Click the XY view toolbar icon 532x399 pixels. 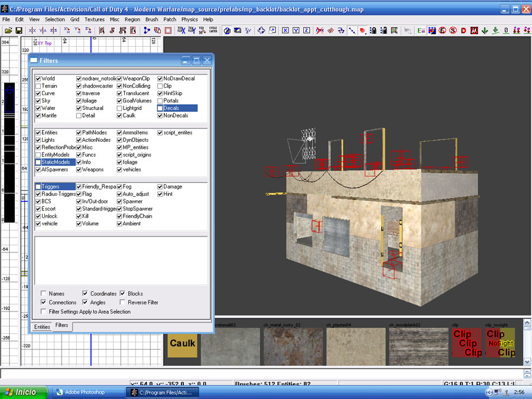(x=248, y=31)
